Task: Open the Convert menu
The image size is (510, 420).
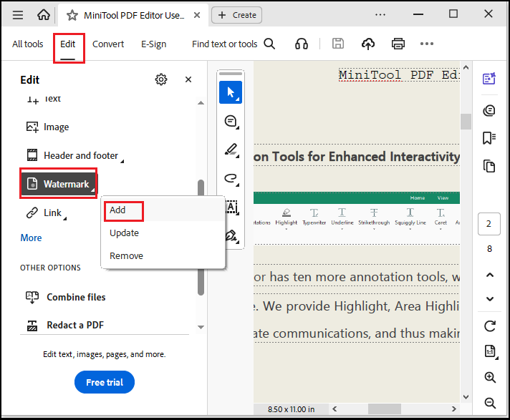Action: click(x=108, y=44)
